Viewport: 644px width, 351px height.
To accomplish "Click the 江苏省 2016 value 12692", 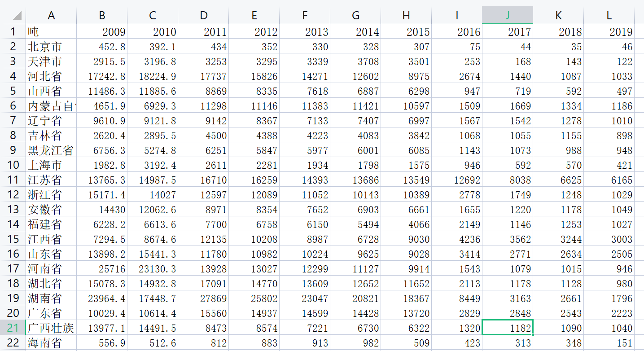I will [457, 180].
